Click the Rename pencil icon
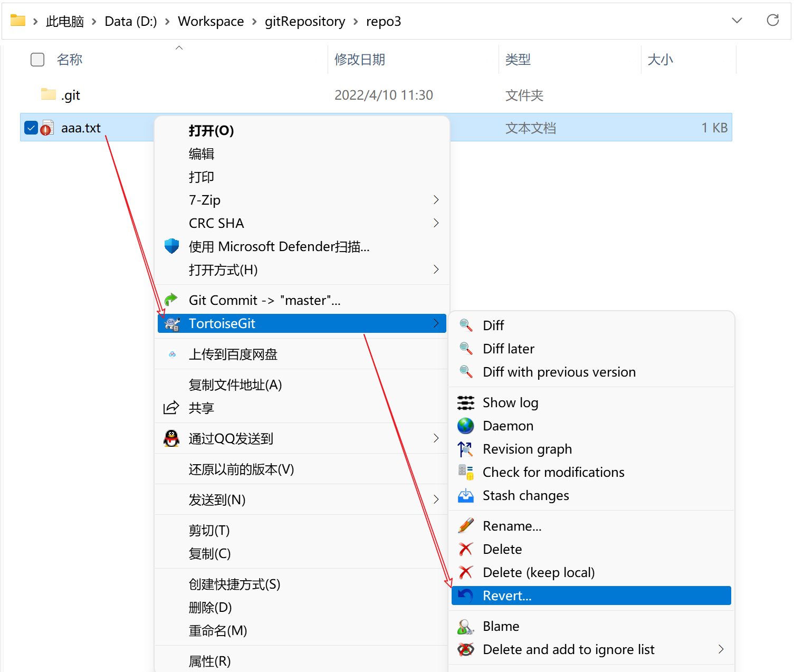The width and height of the screenshot is (794, 672). (465, 526)
